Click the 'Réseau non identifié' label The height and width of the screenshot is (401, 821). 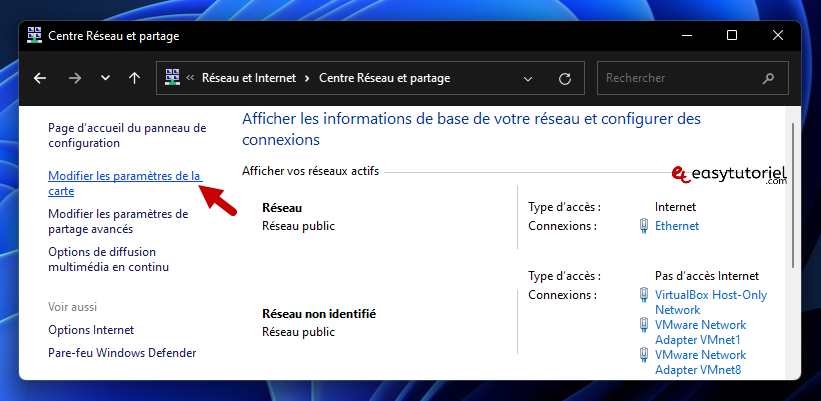319,314
